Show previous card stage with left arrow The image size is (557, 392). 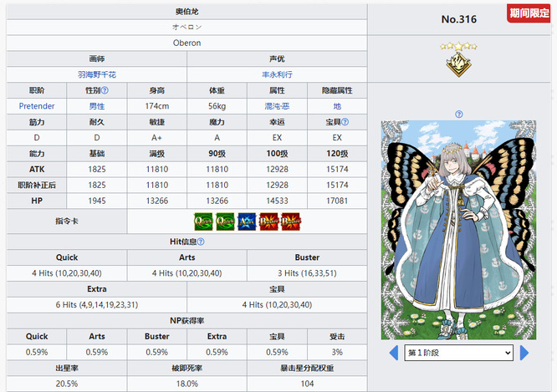tap(394, 353)
